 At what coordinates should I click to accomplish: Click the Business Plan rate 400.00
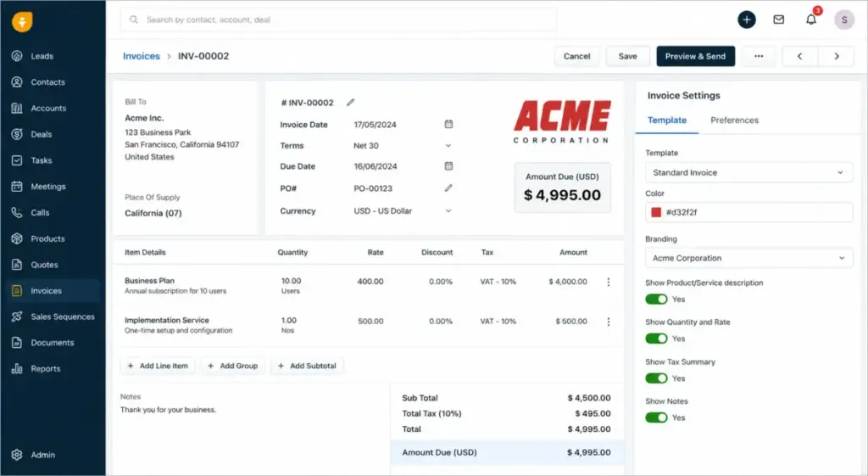[x=370, y=282]
